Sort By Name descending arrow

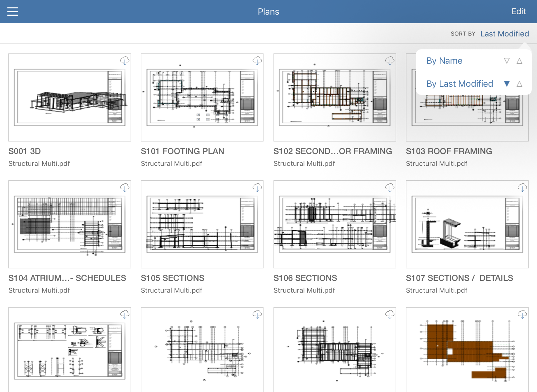click(x=507, y=61)
